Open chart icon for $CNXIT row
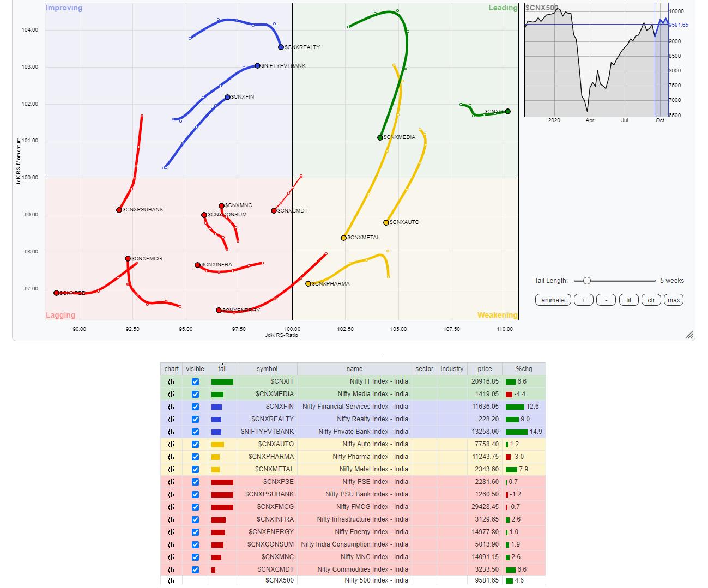The image size is (708, 588). point(171,381)
